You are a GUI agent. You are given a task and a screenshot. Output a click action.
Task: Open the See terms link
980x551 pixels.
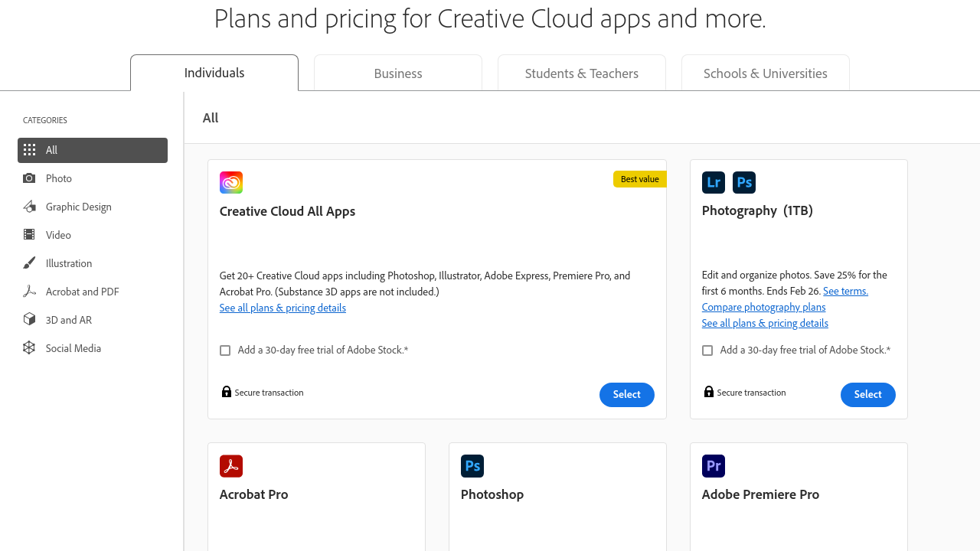(x=845, y=291)
